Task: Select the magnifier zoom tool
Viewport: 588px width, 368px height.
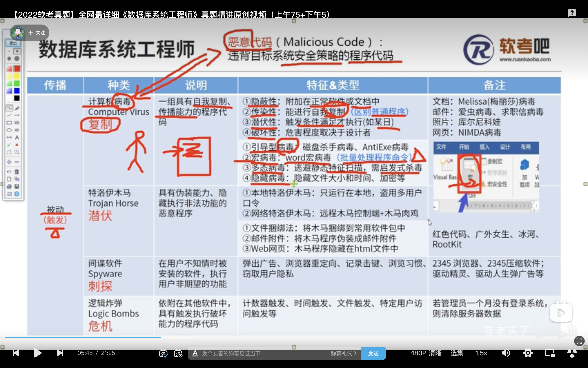Action: 17,152
